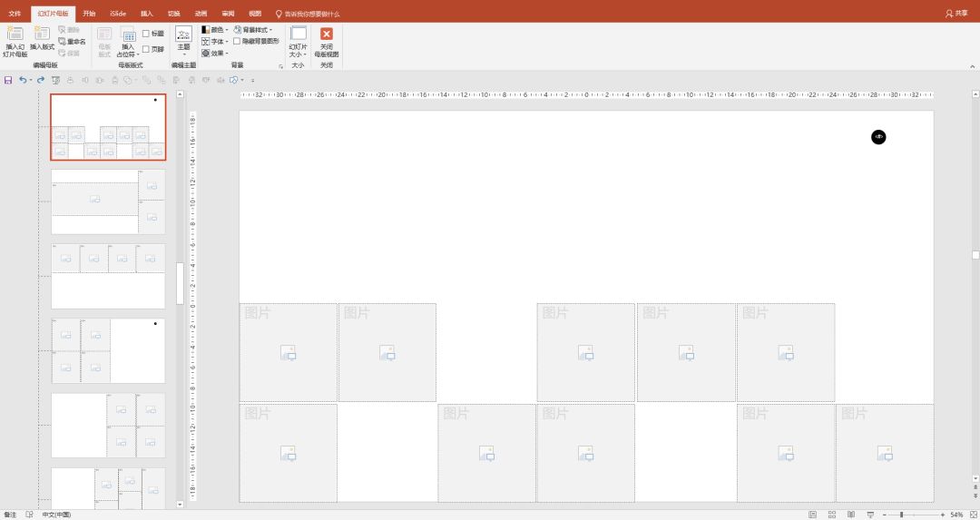Open the Effects (效果) dropdown

[x=214, y=54]
